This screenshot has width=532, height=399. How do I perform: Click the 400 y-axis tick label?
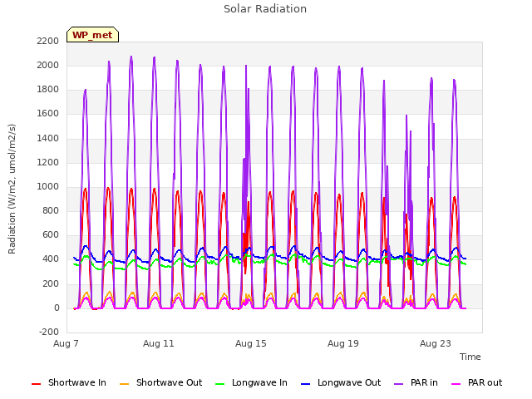51,259
